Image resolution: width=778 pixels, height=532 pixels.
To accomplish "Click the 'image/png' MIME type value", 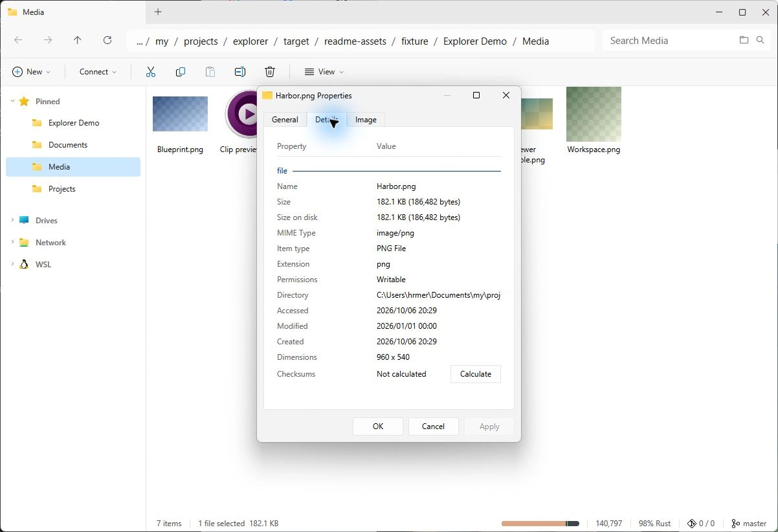I will coord(395,233).
